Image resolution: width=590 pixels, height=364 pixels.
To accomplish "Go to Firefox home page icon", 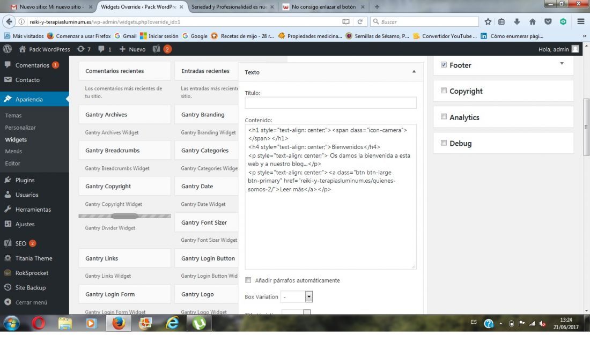I will pos(533,22).
